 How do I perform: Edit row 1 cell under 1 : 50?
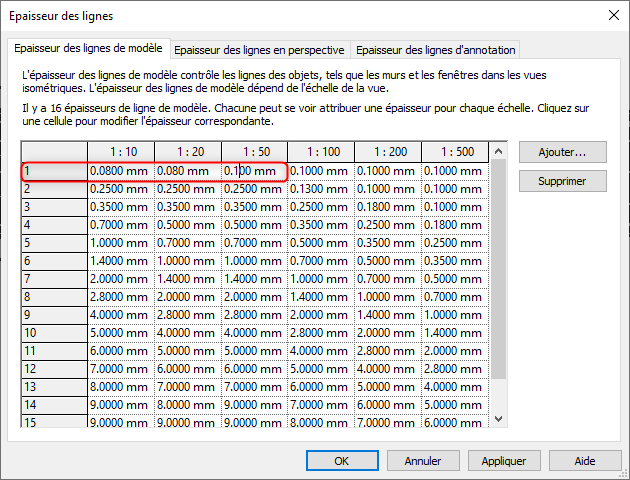point(253,171)
